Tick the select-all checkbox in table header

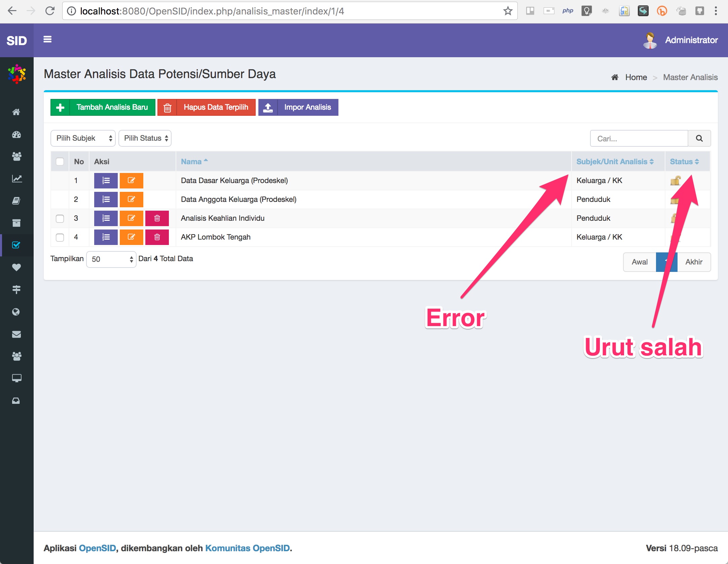(60, 162)
